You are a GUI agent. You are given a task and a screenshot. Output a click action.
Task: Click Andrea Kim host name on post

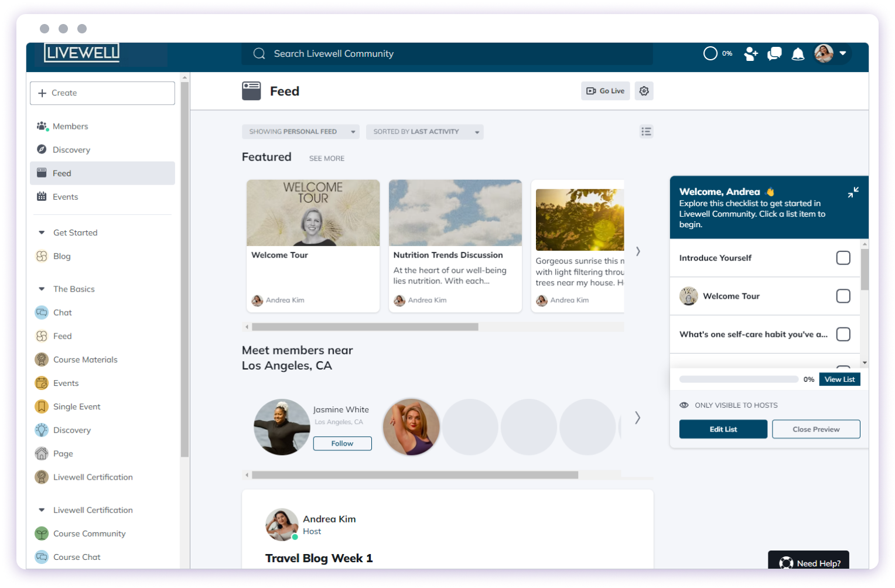[x=329, y=519]
